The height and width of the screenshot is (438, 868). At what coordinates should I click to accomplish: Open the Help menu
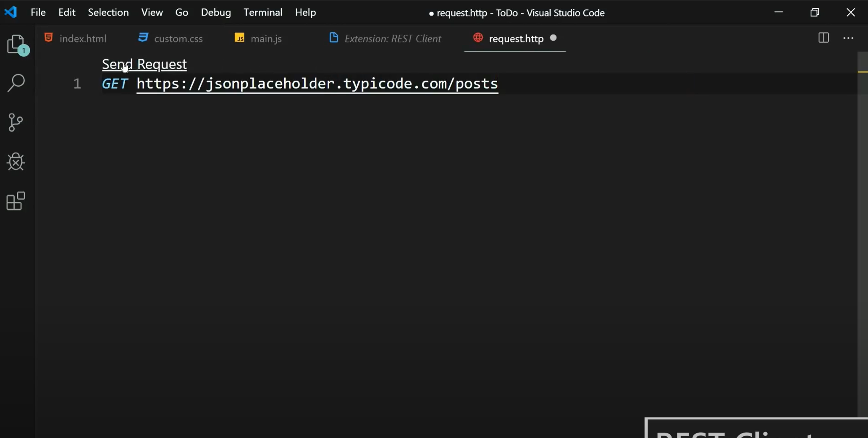click(305, 12)
